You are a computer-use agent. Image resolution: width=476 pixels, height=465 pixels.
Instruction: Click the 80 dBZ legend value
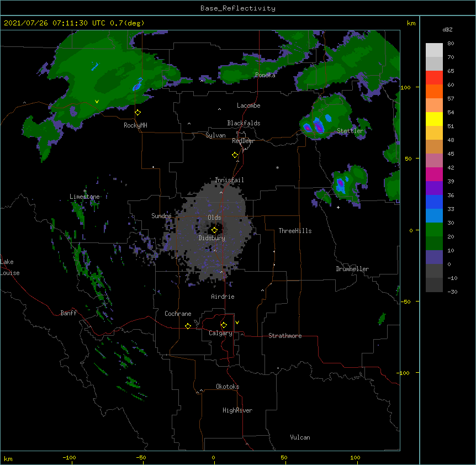click(451, 44)
